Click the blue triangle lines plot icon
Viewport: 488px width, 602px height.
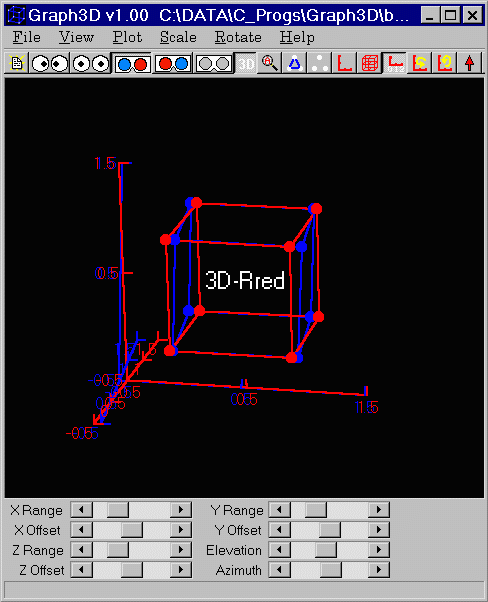tap(294, 63)
